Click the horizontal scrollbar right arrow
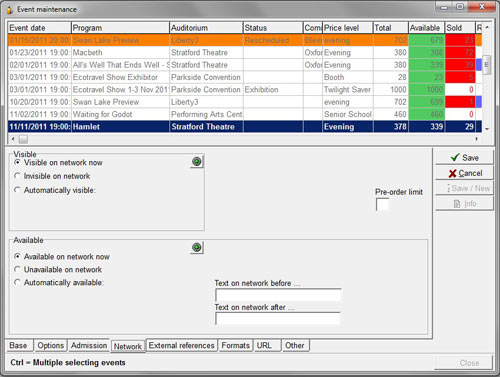 point(476,139)
